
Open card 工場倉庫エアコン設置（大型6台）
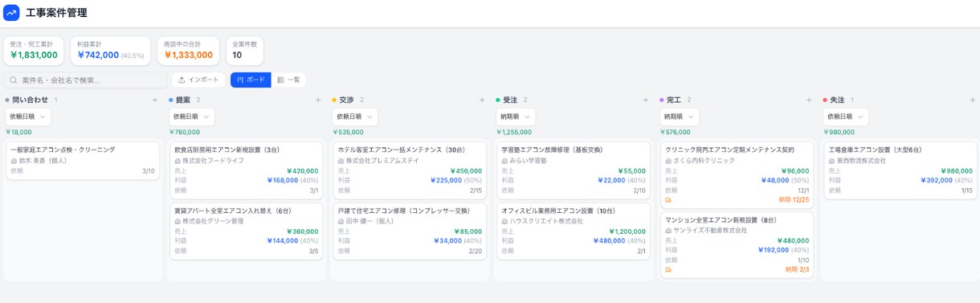point(900,170)
